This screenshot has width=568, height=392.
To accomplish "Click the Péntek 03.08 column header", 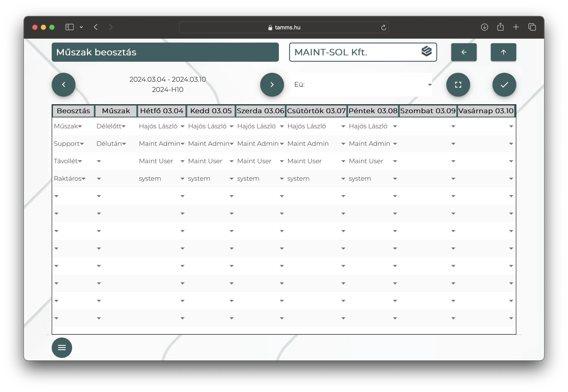I will pos(373,111).
